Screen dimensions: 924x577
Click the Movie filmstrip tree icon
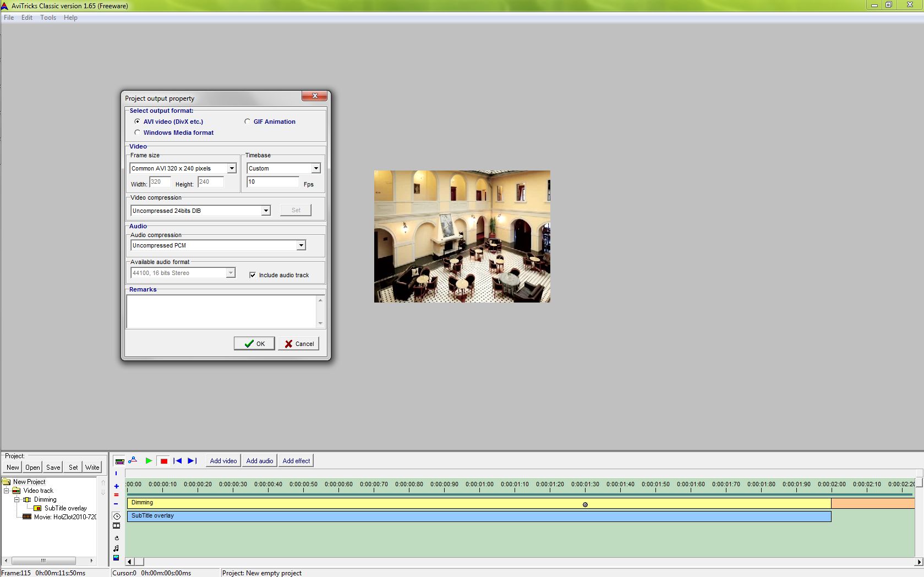(x=27, y=517)
